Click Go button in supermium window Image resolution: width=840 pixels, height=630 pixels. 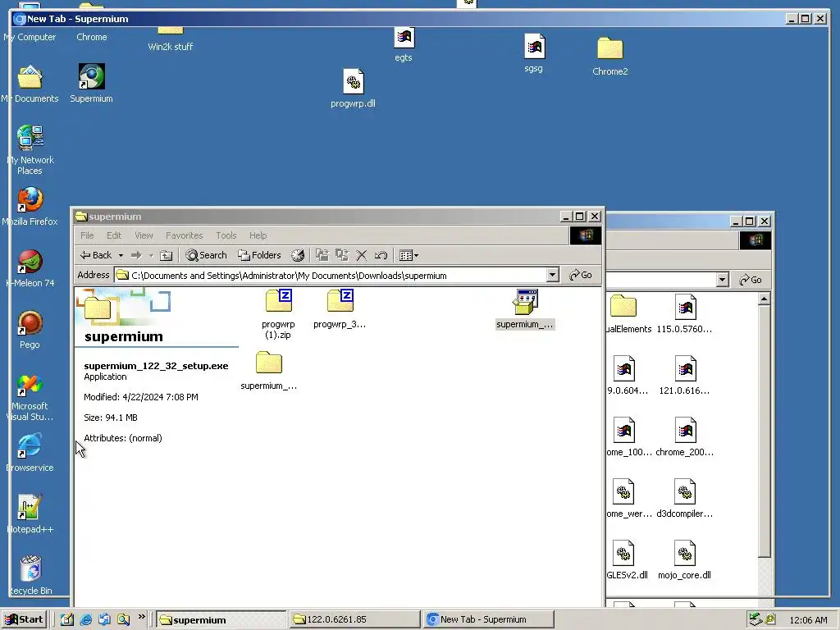(x=581, y=276)
